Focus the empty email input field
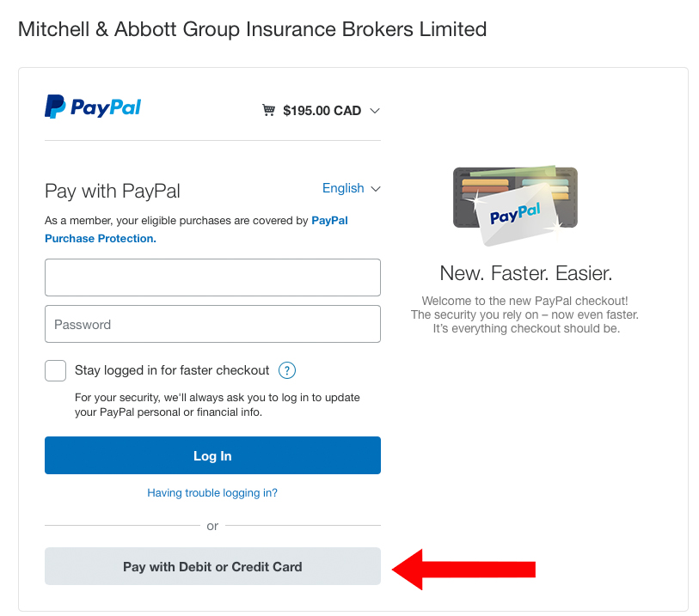The width and height of the screenshot is (699, 616). point(212,278)
